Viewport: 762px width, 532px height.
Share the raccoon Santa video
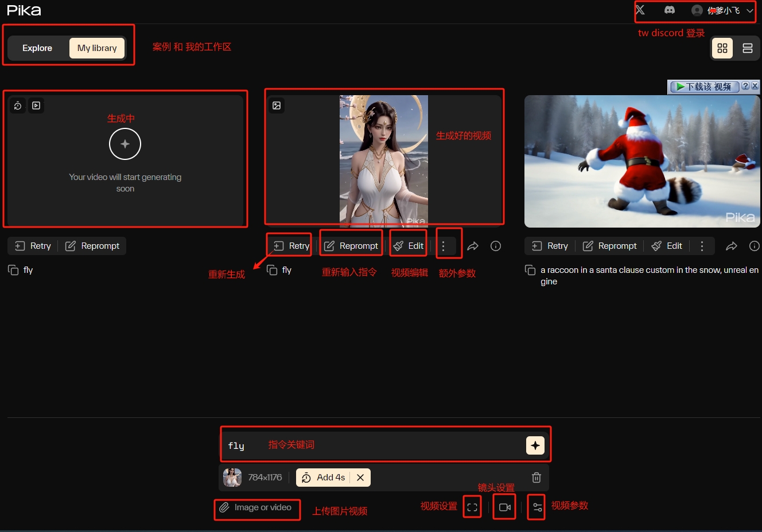pyautogui.click(x=731, y=246)
